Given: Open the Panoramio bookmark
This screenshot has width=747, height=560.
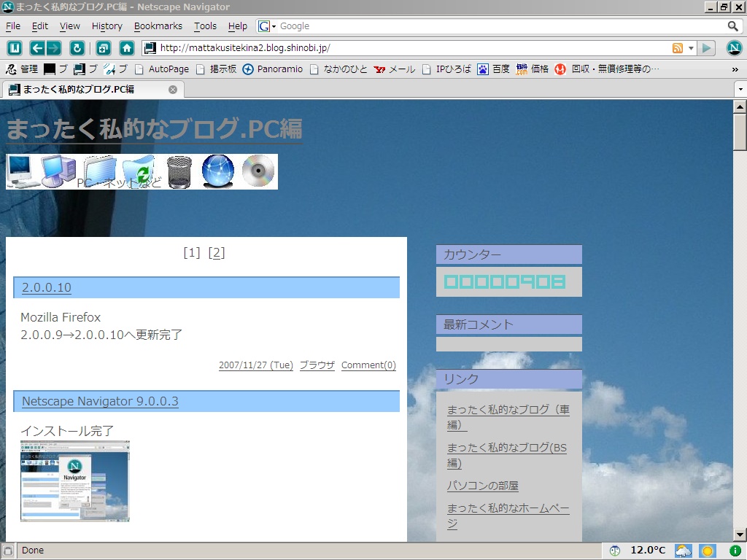Looking at the screenshot, I should point(273,69).
